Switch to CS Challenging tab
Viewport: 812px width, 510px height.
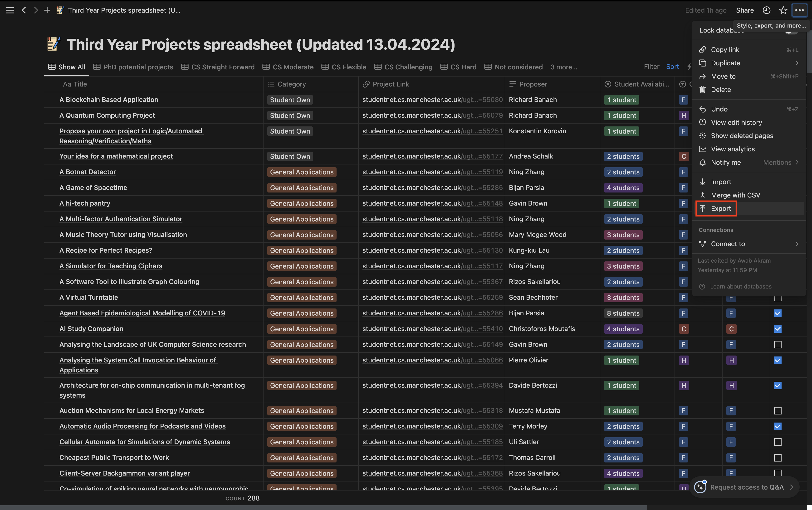pyautogui.click(x=403, y=67)
